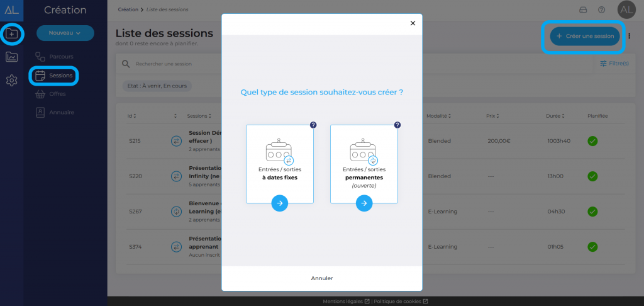Close the session type dialog
The height and width of the screenshot is (306, 644).
[x=413, y=23]
